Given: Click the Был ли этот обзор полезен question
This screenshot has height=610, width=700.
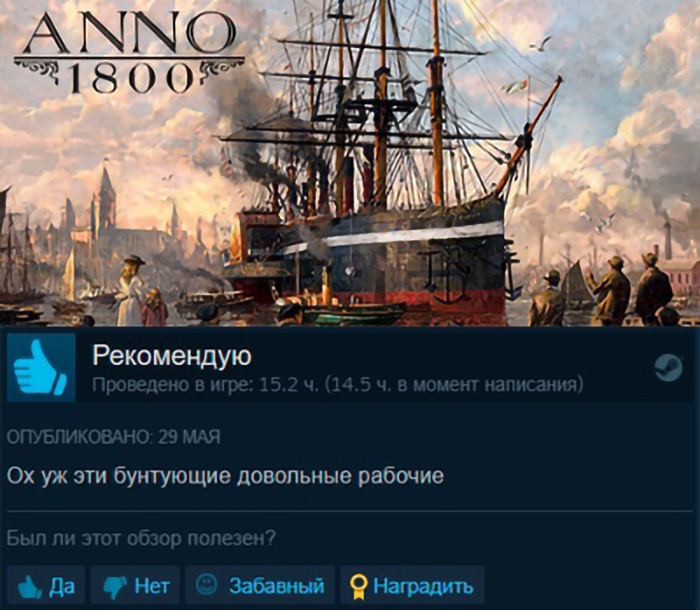Looking at the screenshot, I should pyautogui.click(x=141, y=538).
